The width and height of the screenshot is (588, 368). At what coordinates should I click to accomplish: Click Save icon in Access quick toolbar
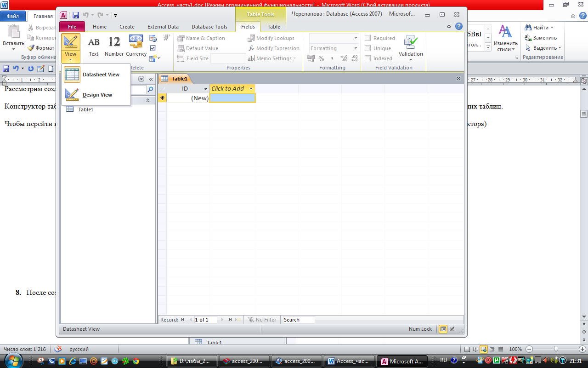click(x=76, y=15)
